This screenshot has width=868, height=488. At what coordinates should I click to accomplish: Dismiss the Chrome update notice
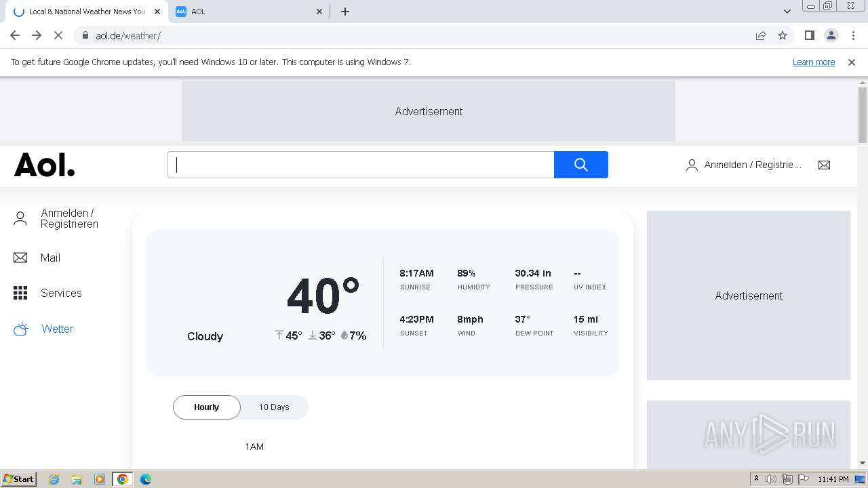point(852,62)
